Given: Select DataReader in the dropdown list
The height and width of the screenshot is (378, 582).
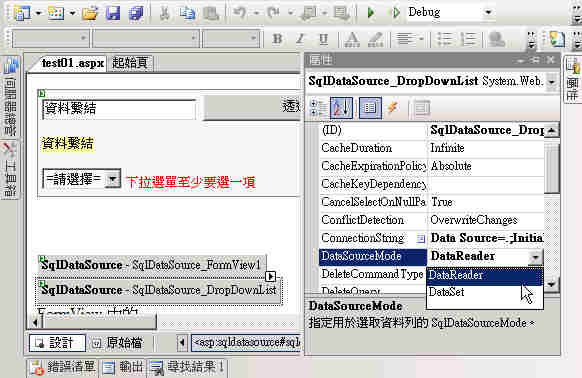Looking at the screenshot, I should [484, 276].
